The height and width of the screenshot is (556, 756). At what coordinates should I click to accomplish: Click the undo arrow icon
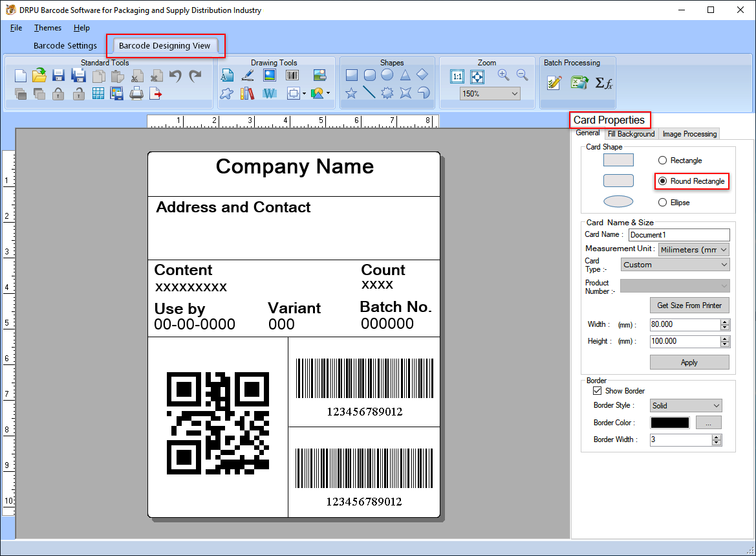point(175,76)
